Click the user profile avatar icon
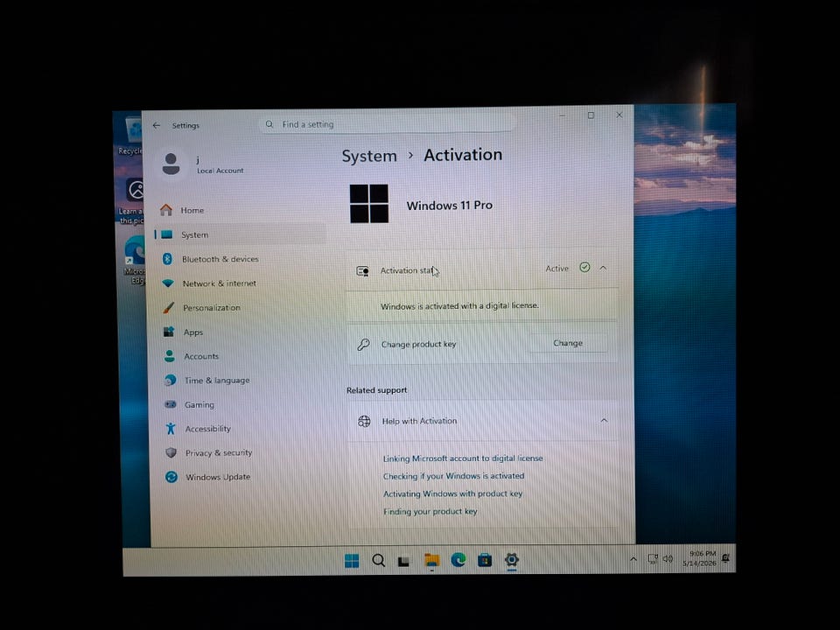 click(171, 164)
